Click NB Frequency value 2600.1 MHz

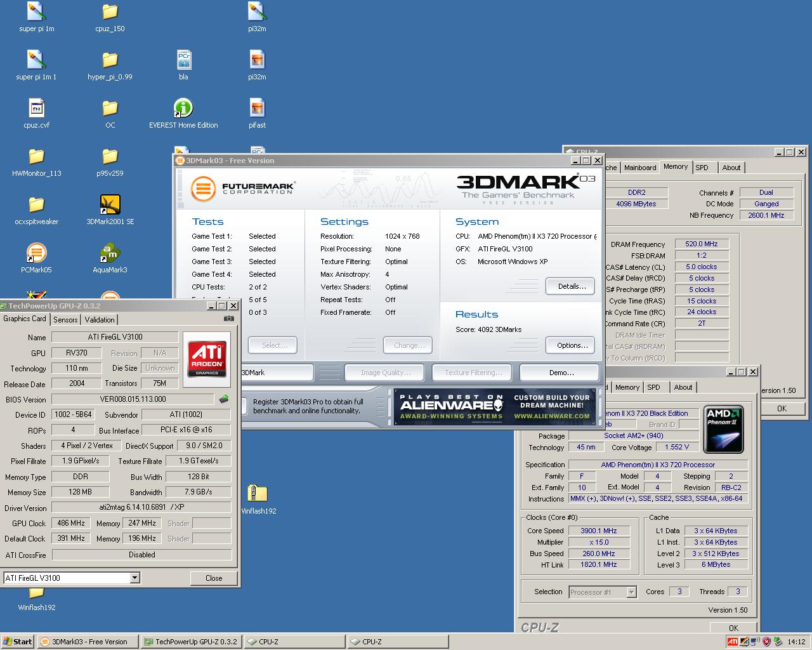[x=766, y=215]
